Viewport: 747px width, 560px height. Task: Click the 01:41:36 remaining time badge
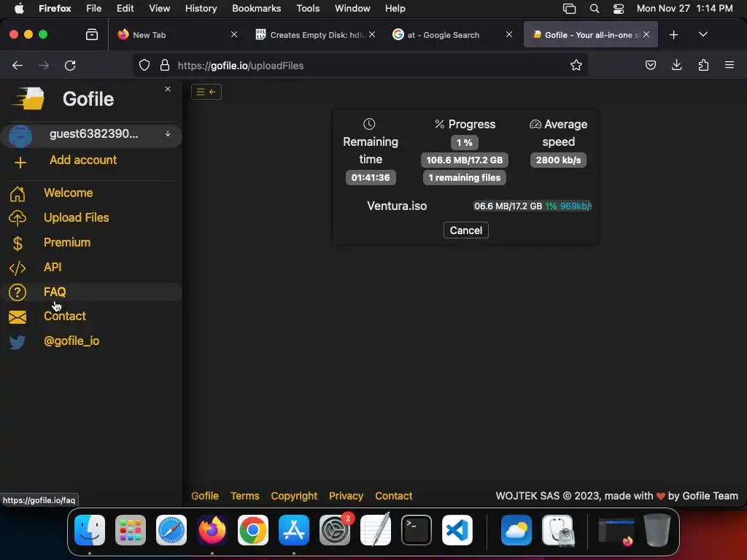[371, 178]
